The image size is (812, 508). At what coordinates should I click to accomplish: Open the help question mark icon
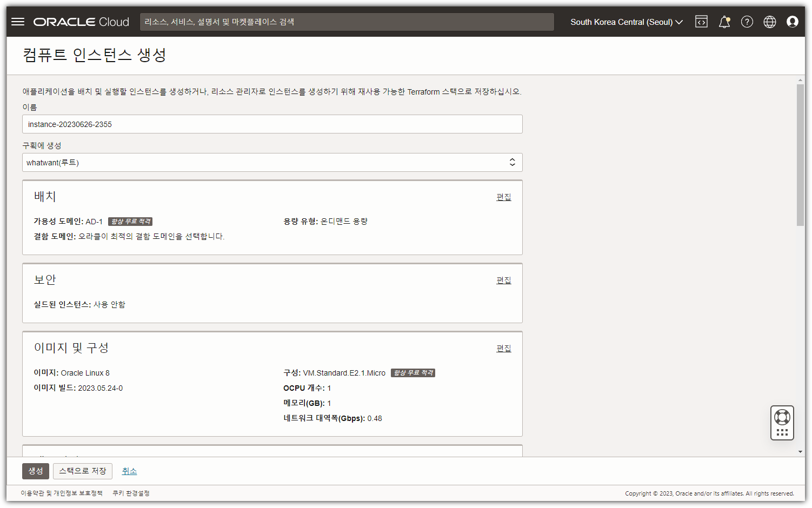pyautogui.click(x=747, y=22)
